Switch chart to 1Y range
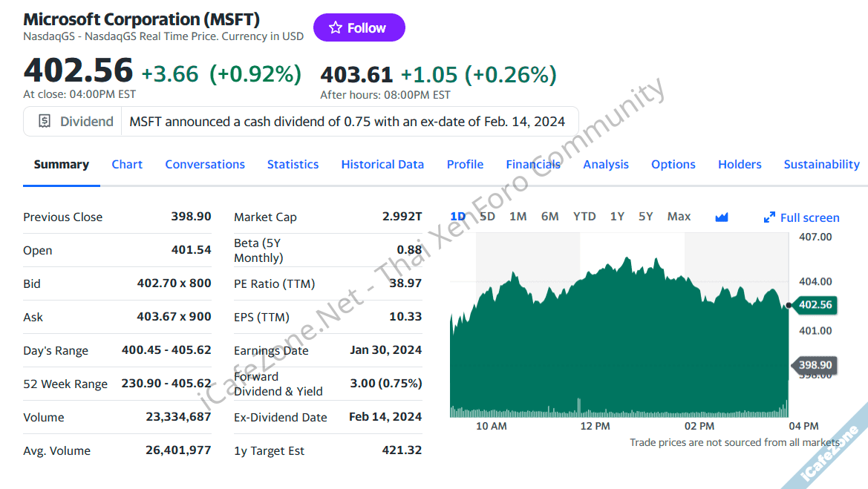This screenshot has width=868, height=489. [x=617, y=217]
